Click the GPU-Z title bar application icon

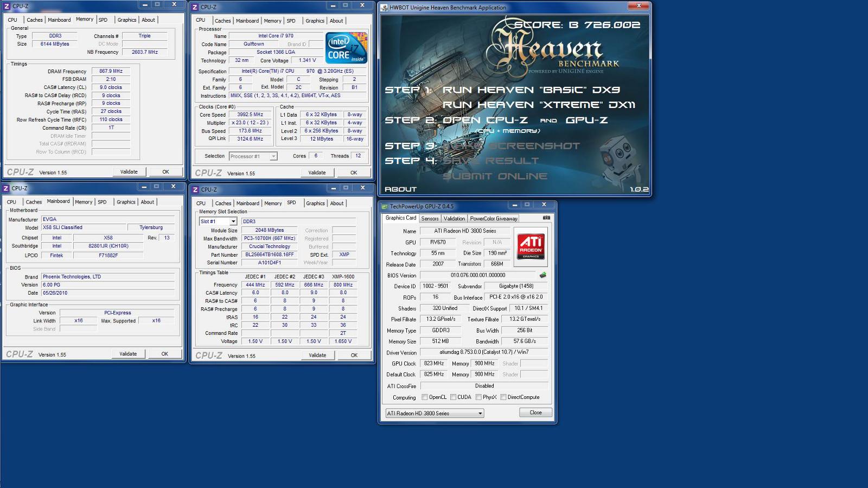[x=385, y=206]
